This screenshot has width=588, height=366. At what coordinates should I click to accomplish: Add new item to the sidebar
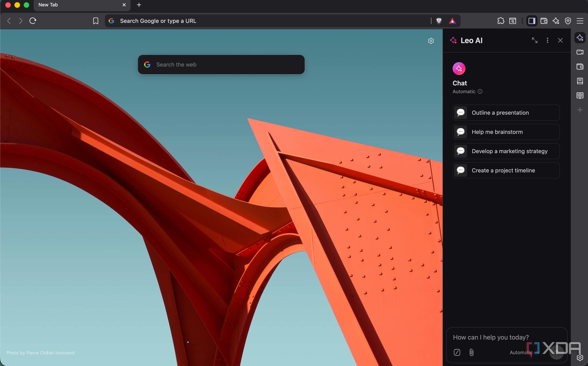tap(580, 110)
